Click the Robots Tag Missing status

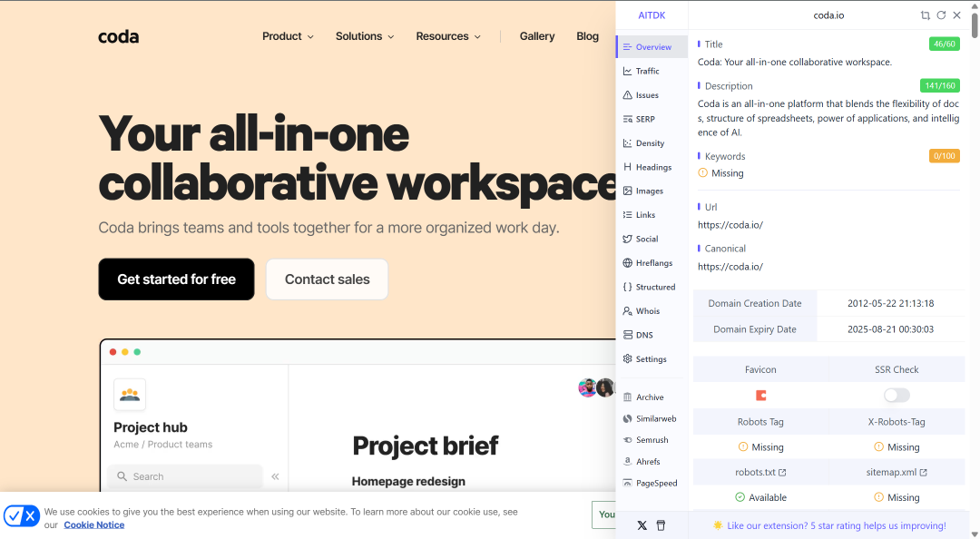[x=760, y=447]
